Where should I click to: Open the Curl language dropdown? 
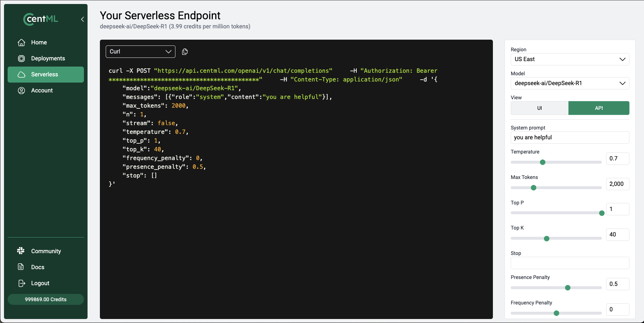(141, 52)
